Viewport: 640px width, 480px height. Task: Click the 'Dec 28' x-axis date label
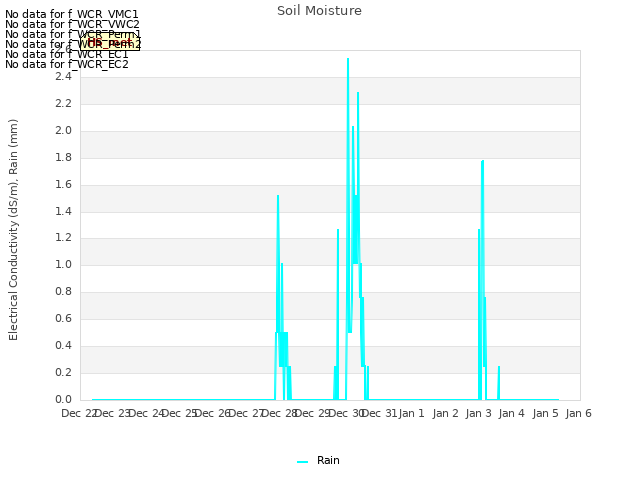(279, 413)
